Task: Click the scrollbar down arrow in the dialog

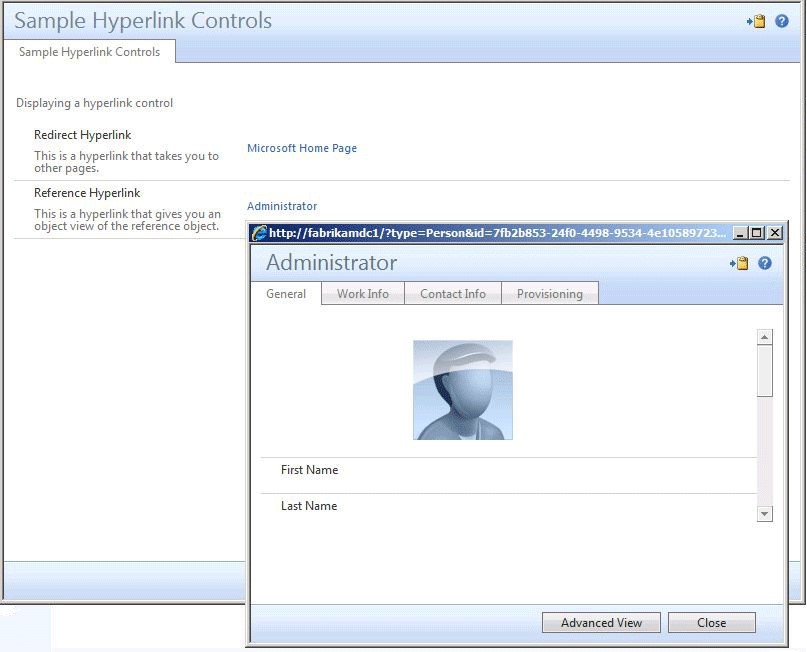Action: pos(765,513)
